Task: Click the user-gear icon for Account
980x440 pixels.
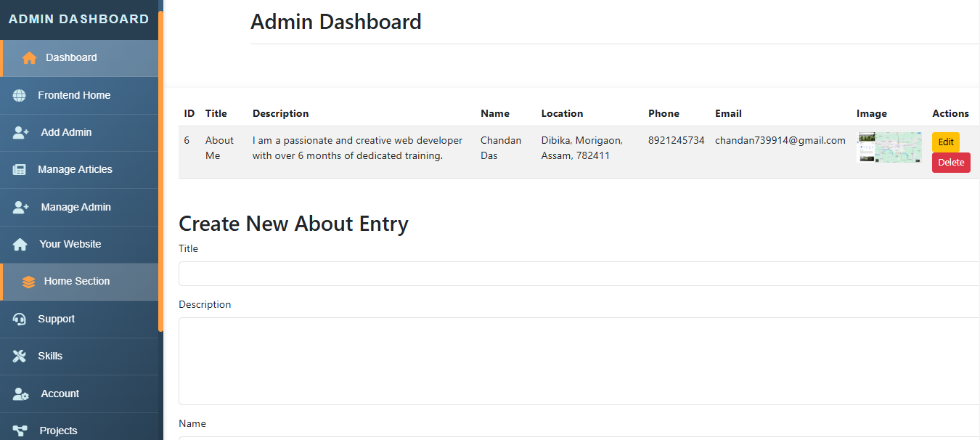Action: coord(20,394)
